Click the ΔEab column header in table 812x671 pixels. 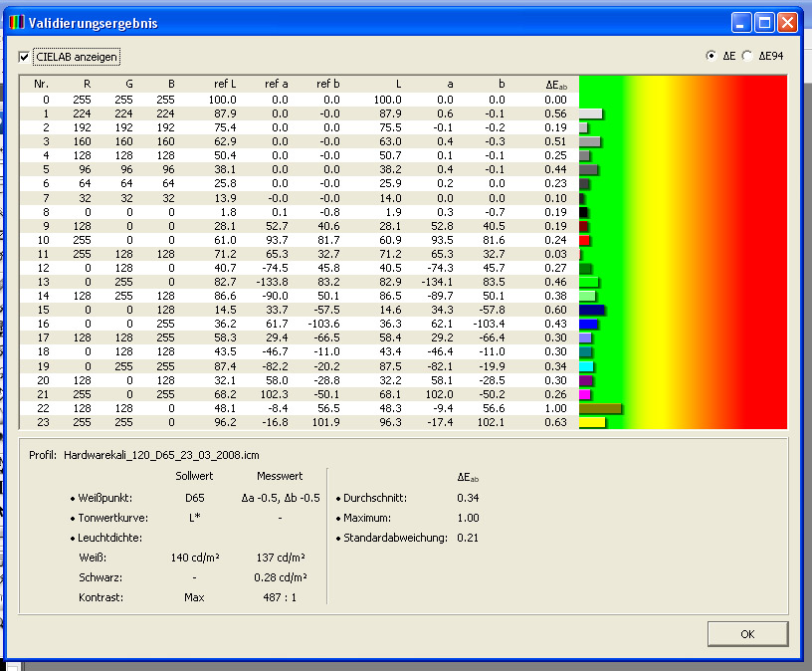point(556,85)
